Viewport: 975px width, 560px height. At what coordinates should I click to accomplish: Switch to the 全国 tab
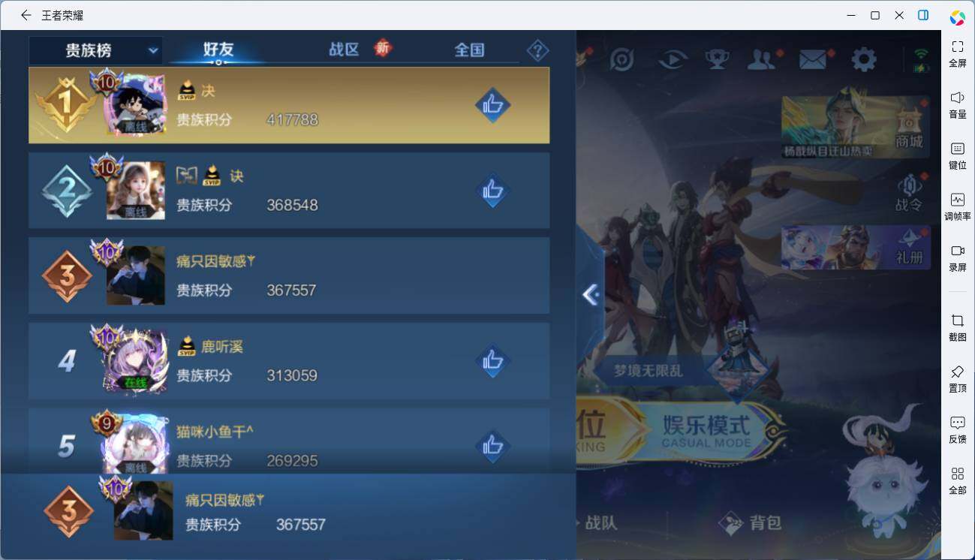pyautogui.click(x=469, y=50)
